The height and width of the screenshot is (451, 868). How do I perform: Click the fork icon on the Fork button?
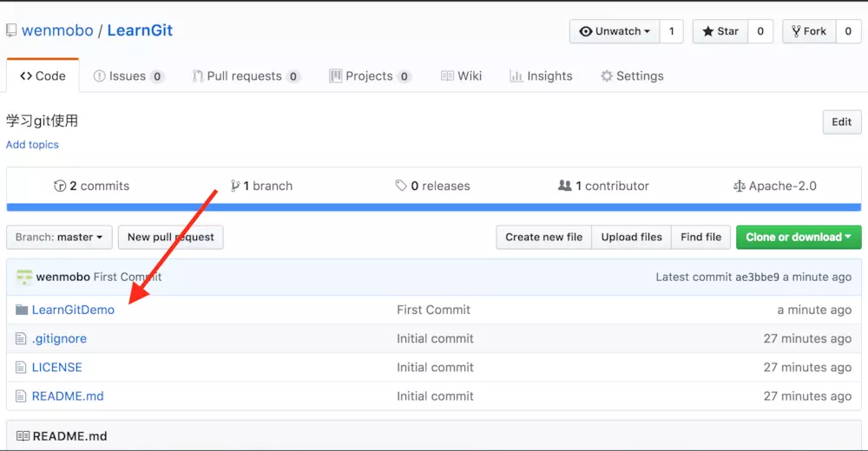tap(796, 31)
